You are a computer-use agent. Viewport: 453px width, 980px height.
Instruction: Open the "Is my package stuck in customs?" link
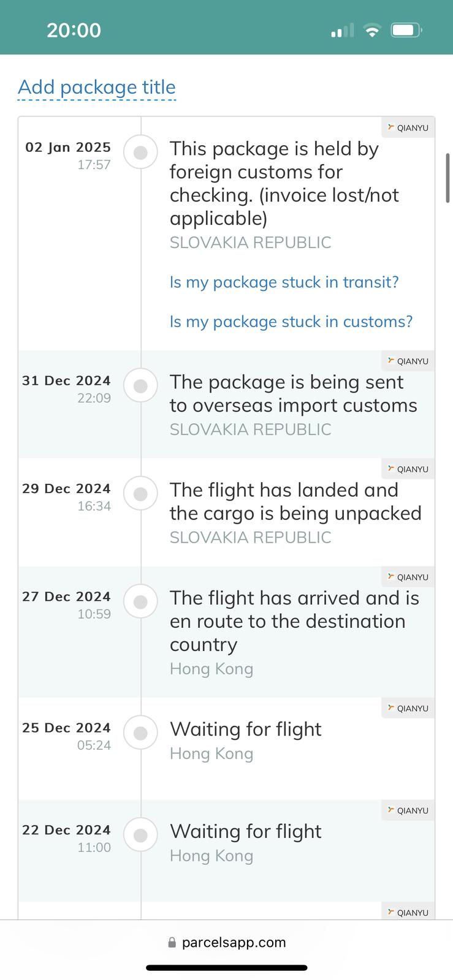291,322
